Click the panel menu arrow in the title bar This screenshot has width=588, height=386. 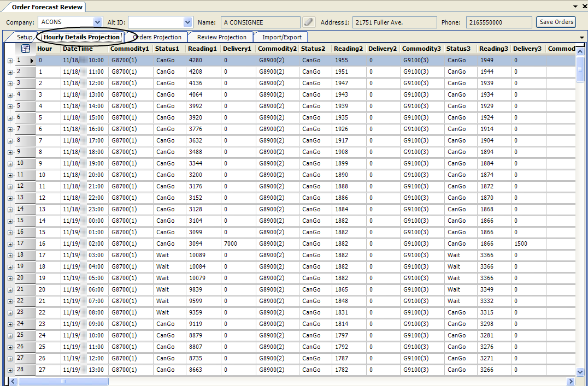[575, 7]
